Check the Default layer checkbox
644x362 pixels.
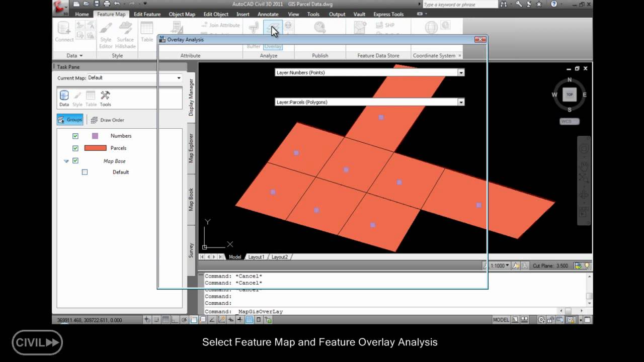click(x=85, y=172)
